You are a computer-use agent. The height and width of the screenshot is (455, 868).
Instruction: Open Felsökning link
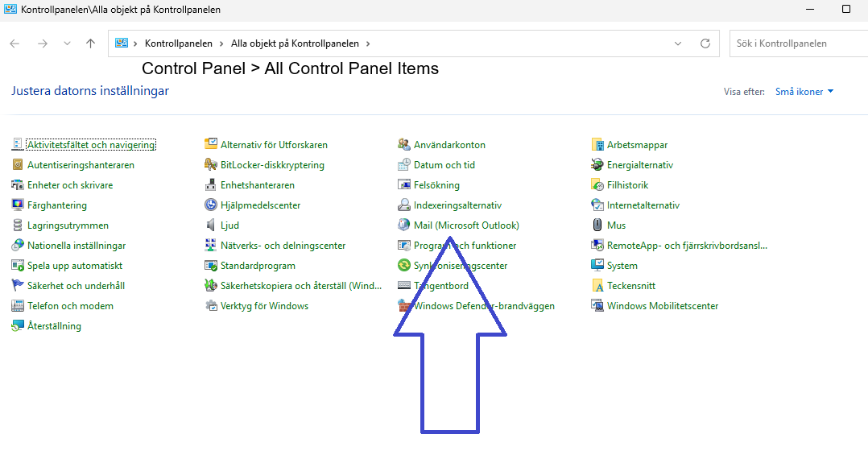coord(436,185)
